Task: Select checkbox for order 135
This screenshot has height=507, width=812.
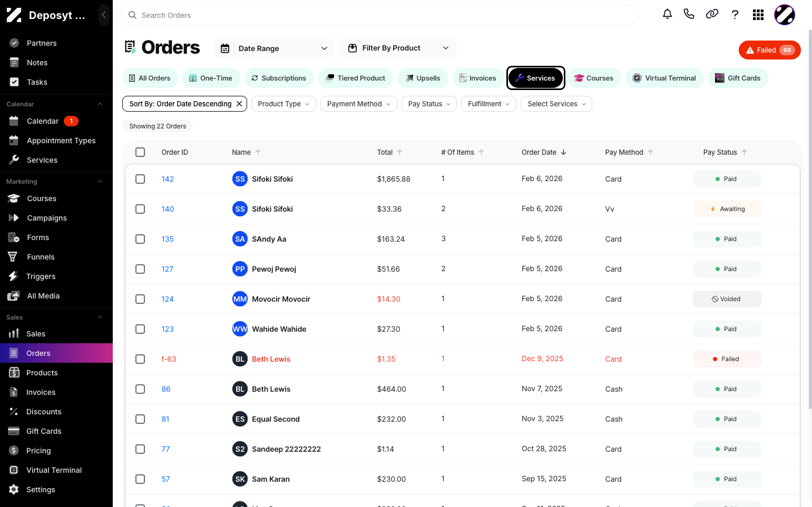Action: (140, 239)
